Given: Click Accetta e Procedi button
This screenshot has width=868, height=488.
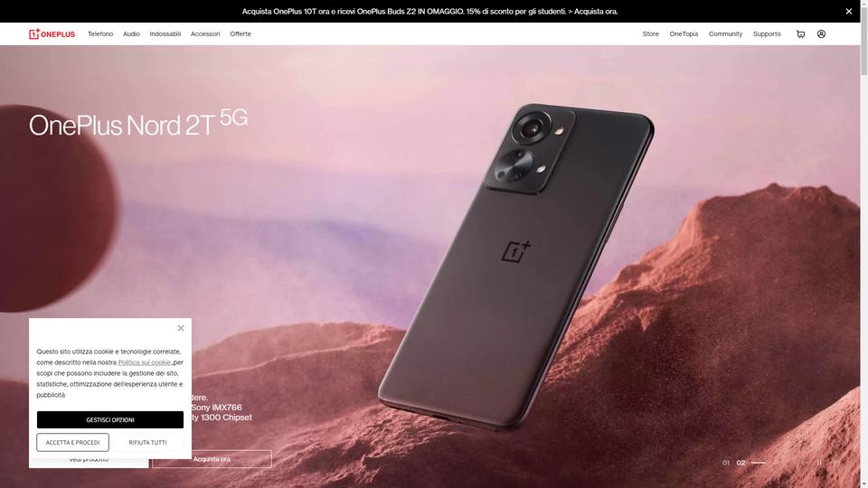Looking at the screenshot, I should [x=72, y=442].
